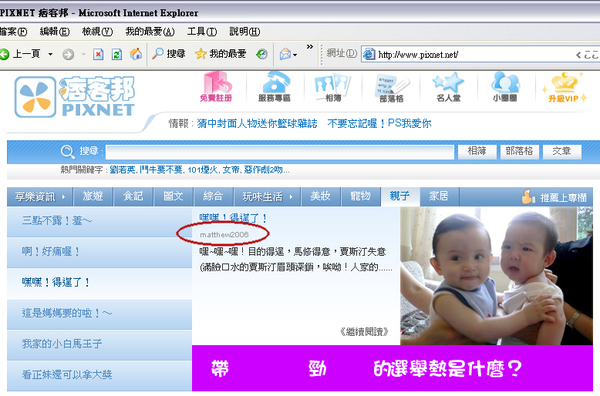Select the 這是媽媽要的啦！～ article row
Screen dimensions: 600x396
point(99,314)
